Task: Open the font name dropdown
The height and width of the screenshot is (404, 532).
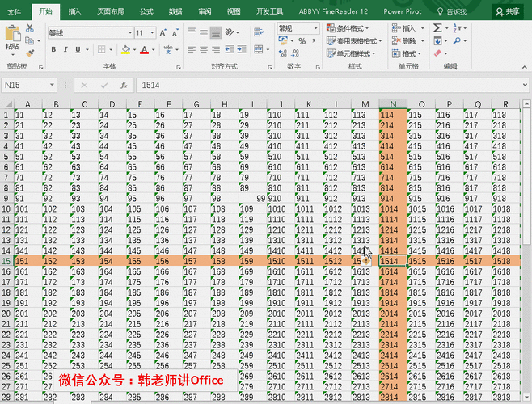Action: coord(130,33)
